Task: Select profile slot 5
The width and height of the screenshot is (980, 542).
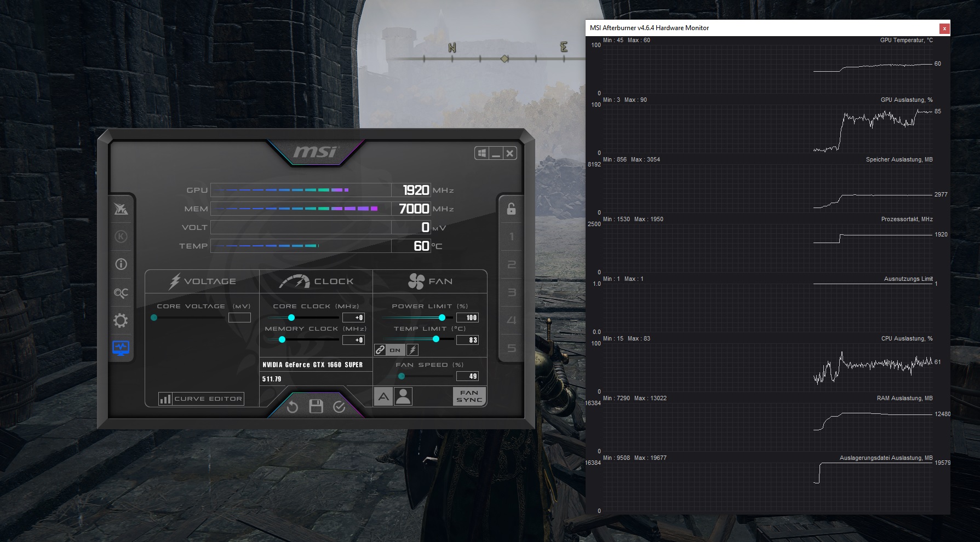Action: [x=511, y=348]
